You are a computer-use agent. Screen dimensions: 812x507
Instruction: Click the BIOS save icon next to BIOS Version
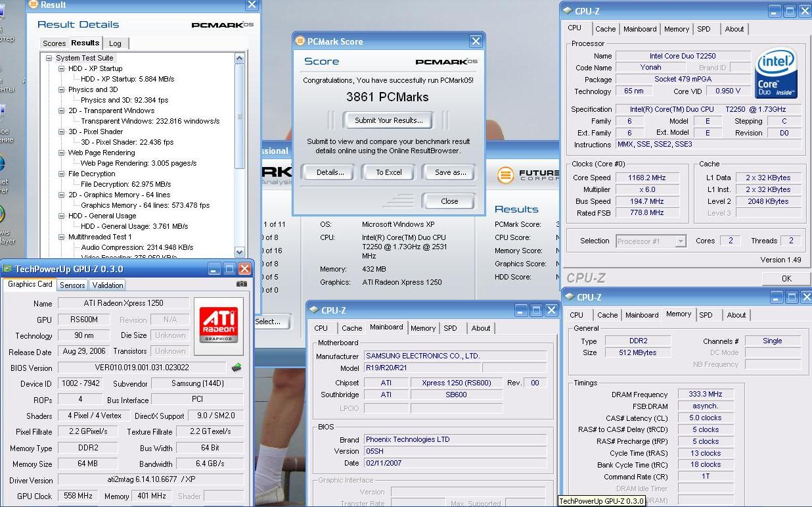[x=237, y=368]
